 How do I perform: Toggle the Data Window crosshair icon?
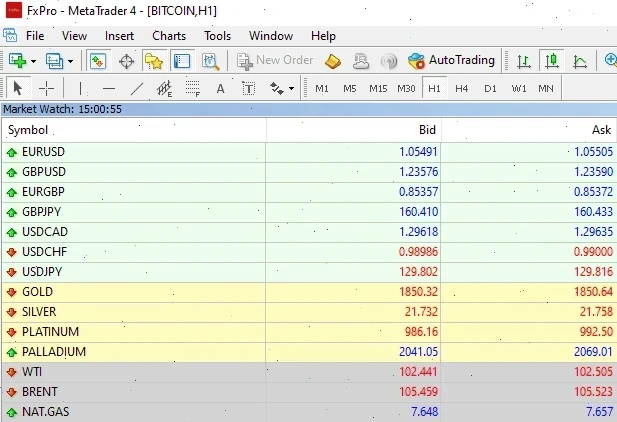(x=127, y=61)
